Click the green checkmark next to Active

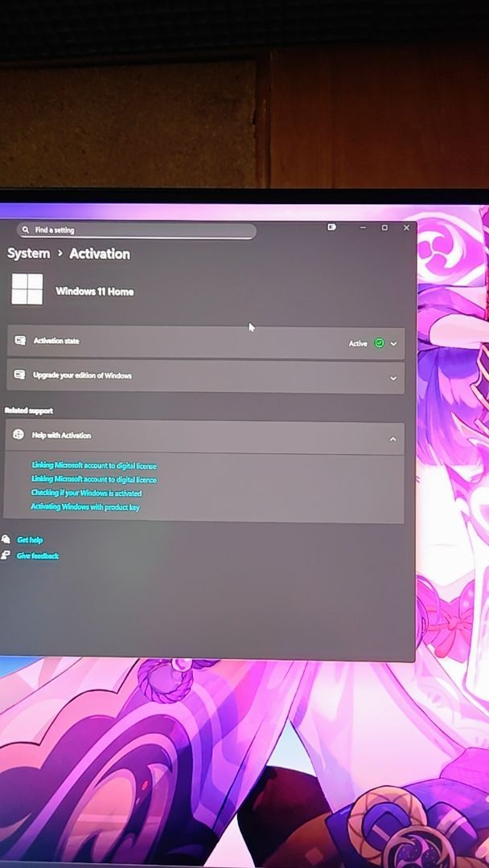tap(379, 343)
